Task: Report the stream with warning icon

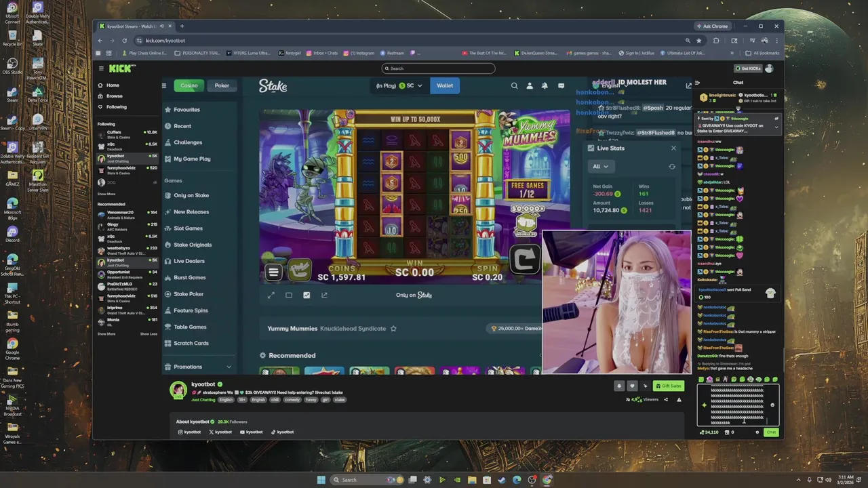Action: click(679, 399)
